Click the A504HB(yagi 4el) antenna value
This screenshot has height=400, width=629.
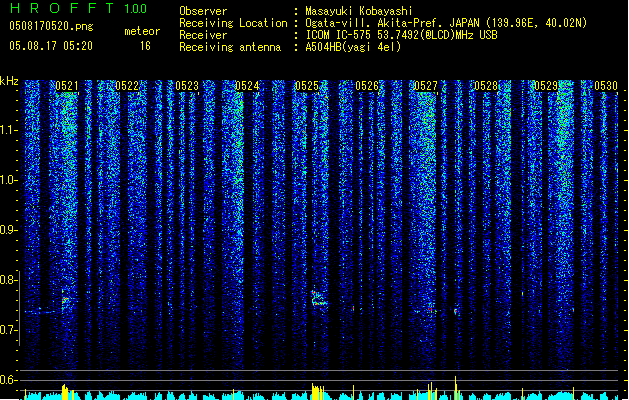tap(353, 47)
